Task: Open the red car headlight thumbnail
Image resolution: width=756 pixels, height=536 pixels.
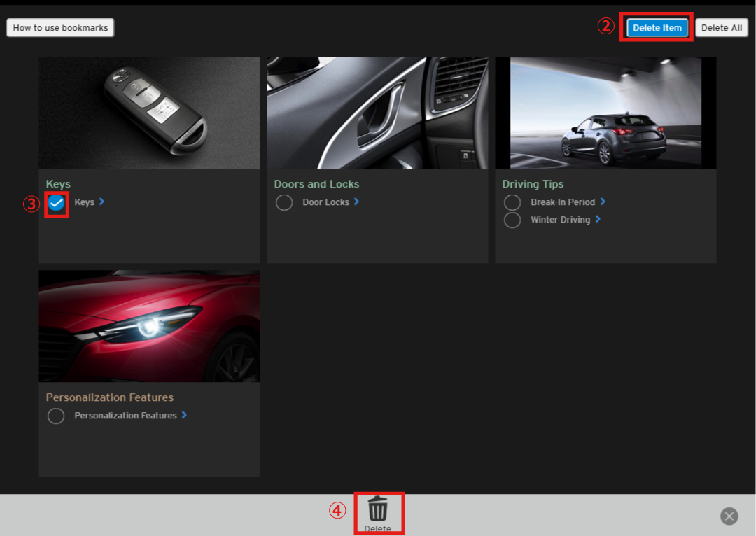Action: [149, 326]
